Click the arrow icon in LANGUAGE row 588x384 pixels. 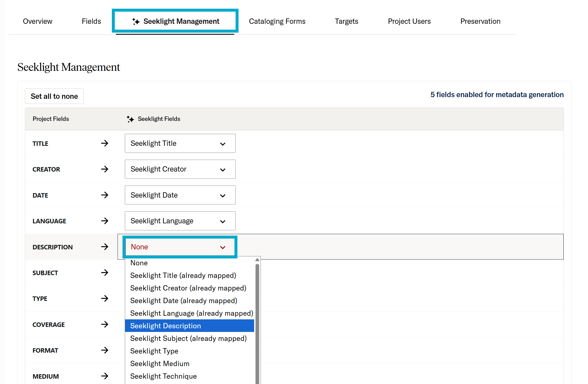(105, 221)
